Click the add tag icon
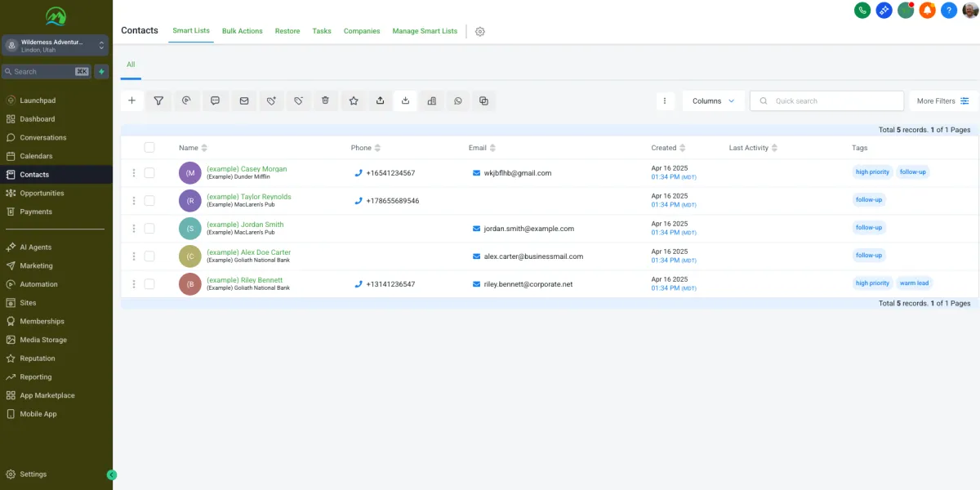Viewport: 980px width, 490px height. click(271, 100)
